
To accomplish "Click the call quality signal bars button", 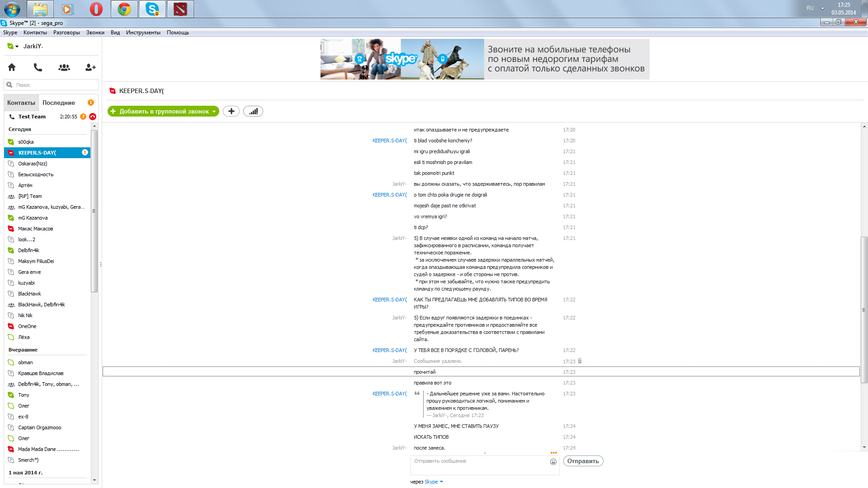I will tap(253, 111).
